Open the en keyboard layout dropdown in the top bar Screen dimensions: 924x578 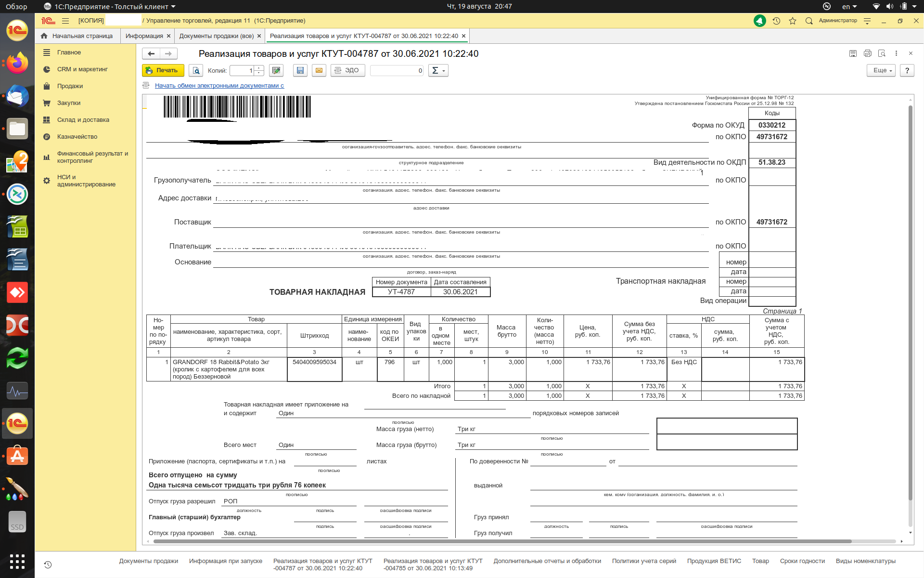[849, 6]
